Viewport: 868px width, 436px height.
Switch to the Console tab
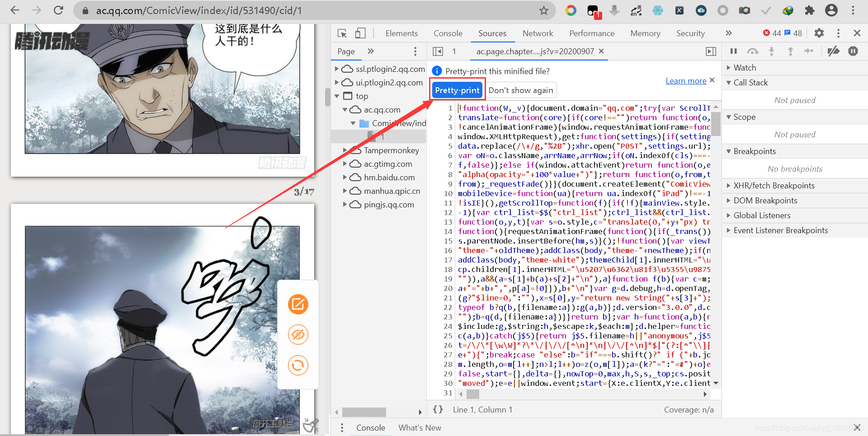coord(448,33)
